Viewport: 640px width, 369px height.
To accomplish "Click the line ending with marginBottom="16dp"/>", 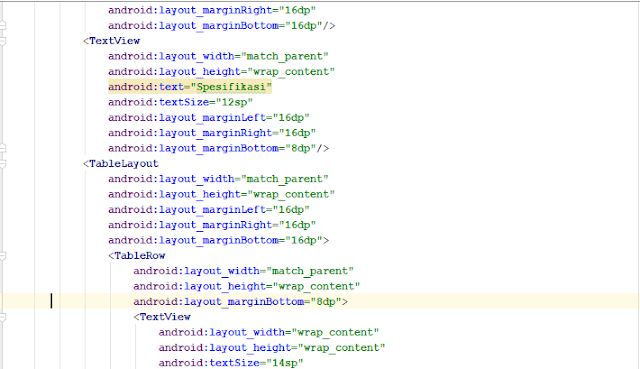I will [222, 26].
